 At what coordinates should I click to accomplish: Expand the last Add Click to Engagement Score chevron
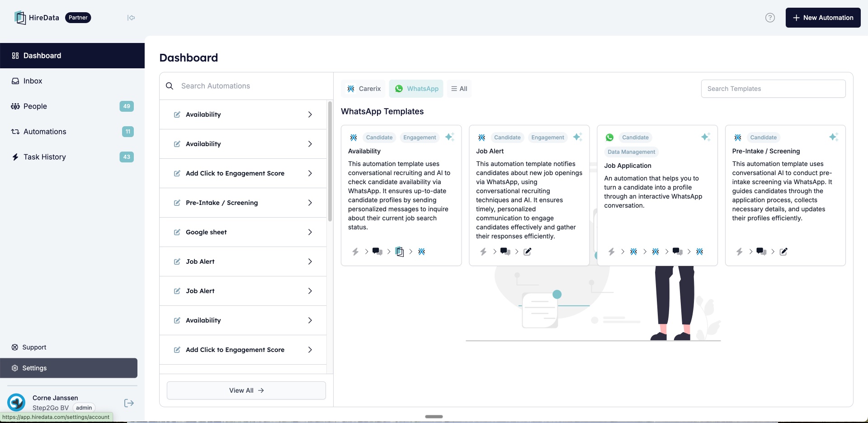pyautogui.click(x=310, y=350)
